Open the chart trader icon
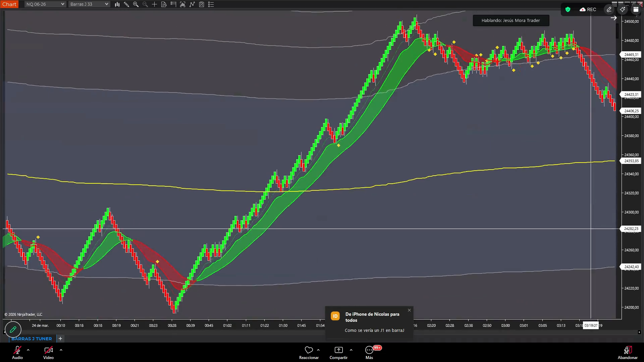 173,4
